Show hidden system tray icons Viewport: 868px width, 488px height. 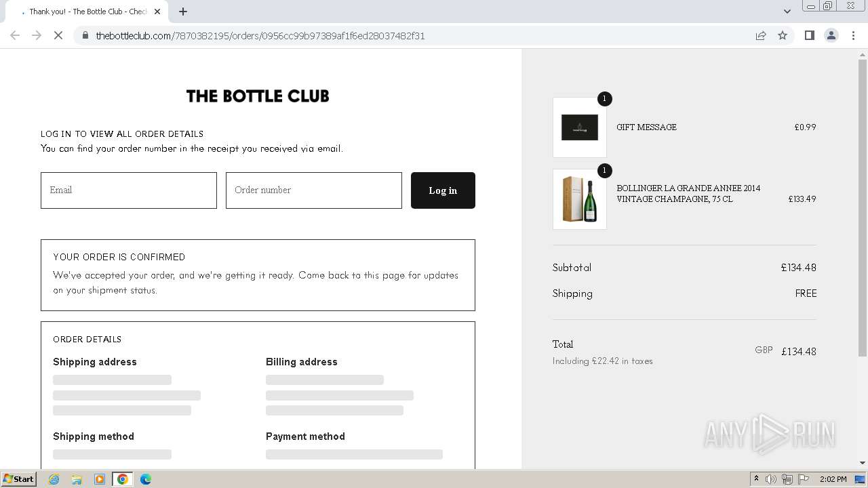tap(756, 479)
